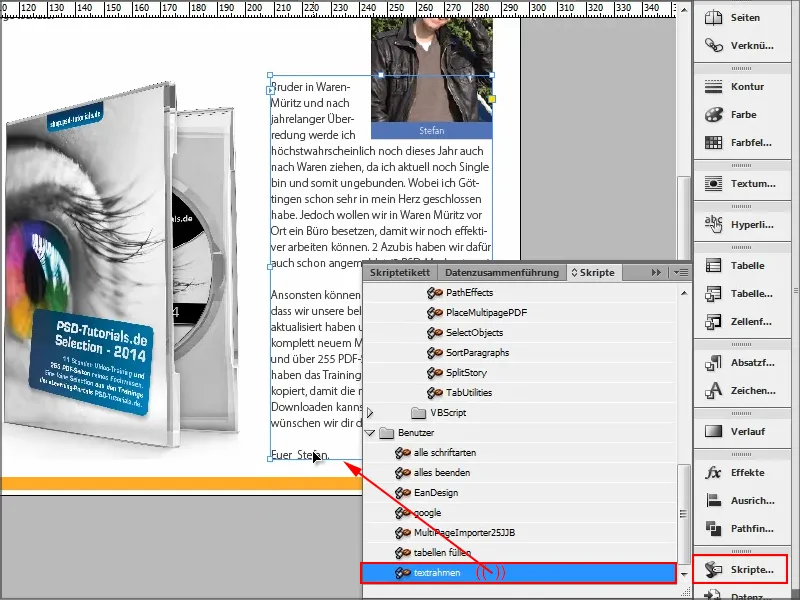
Task: Open the Hyperlinks panel icon
Action: pyautogui.click(x=713, y=224)
